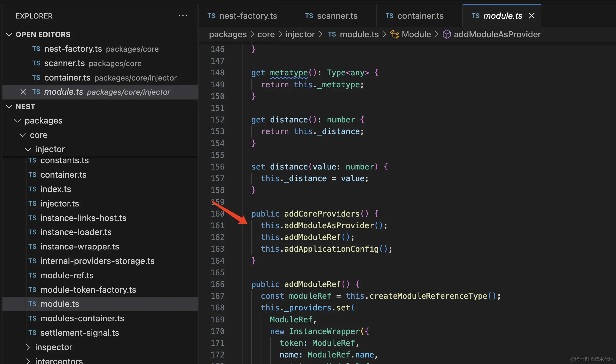The width and height of the screenshot is (616, 364).
Task: Click addModuleAsProvider method breadcrumb icon
Action: click(447, 34)
